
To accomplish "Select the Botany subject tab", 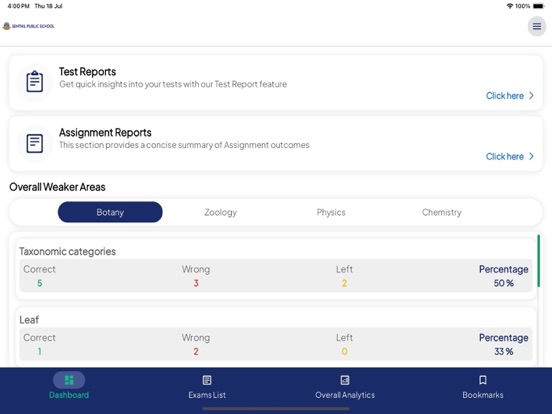I will 110,212.
